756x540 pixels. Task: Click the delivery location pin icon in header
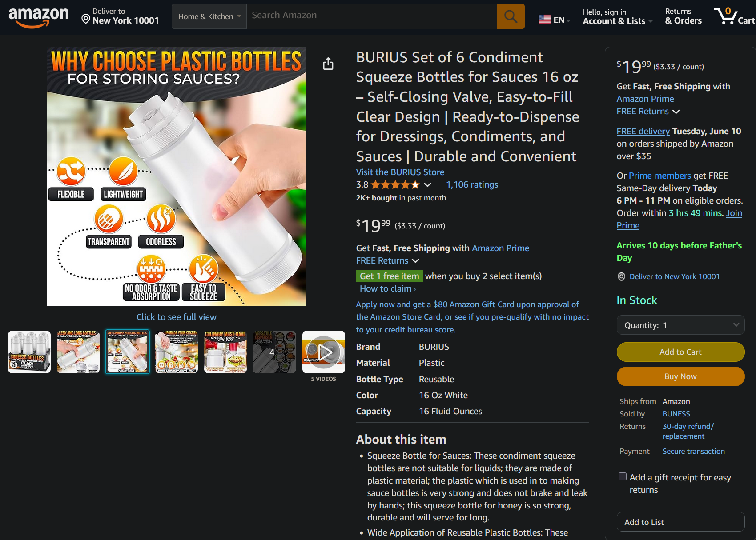tap(86, 19)
